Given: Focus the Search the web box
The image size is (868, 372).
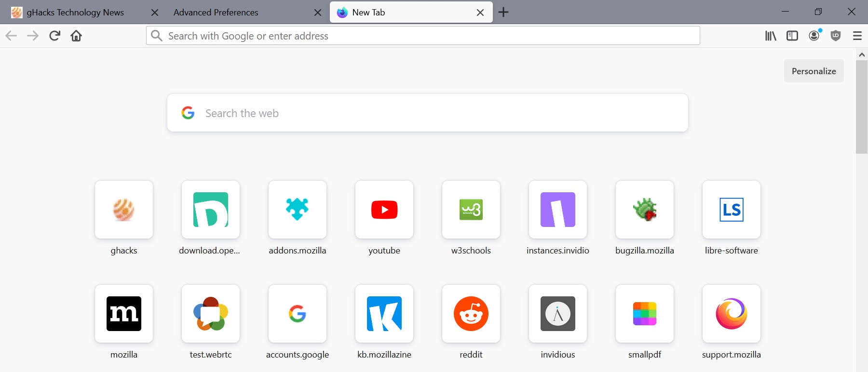Looking at the screenshot, I should coord(427,113).
